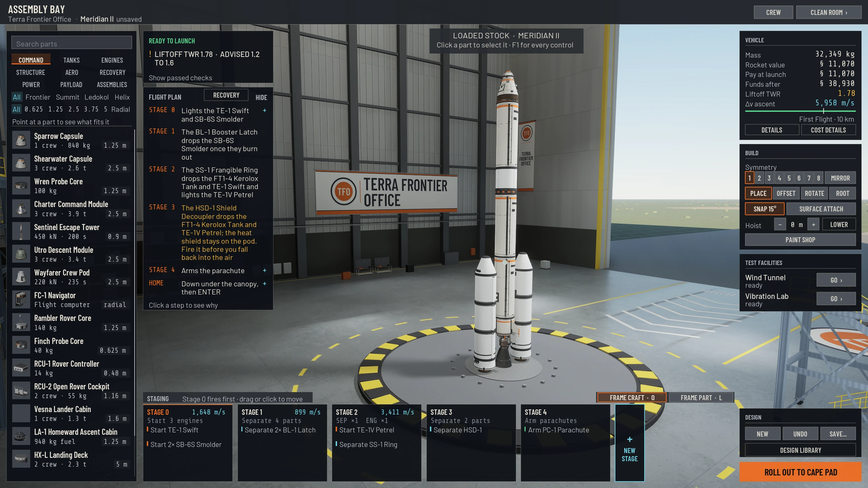This screenshot has width=868, height=488.
Task: Add a new stage with the plus card
Action: [x=630, y=443]
